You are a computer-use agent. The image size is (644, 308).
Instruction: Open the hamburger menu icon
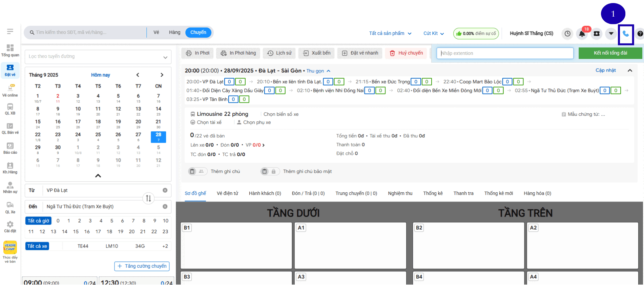pos(10,32)
